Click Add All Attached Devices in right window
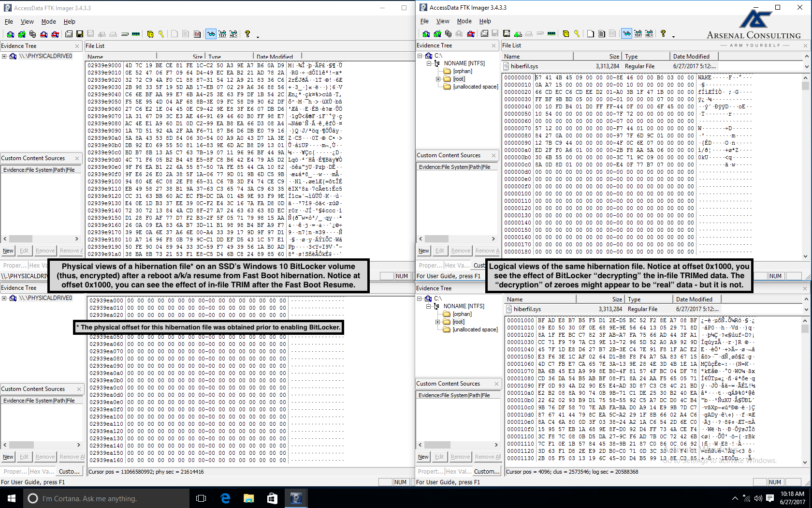 point(437,34)
